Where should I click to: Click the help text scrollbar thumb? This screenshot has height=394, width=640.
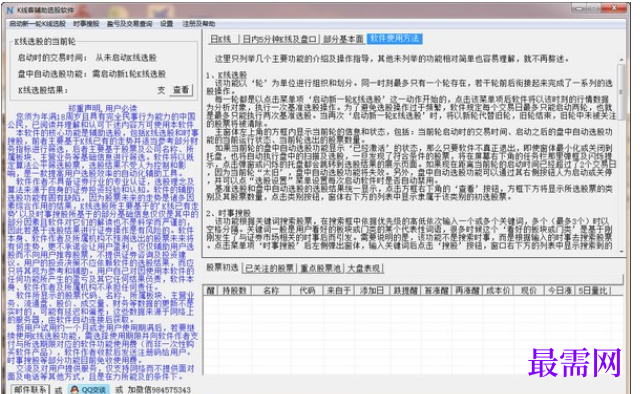coord(621,92)
